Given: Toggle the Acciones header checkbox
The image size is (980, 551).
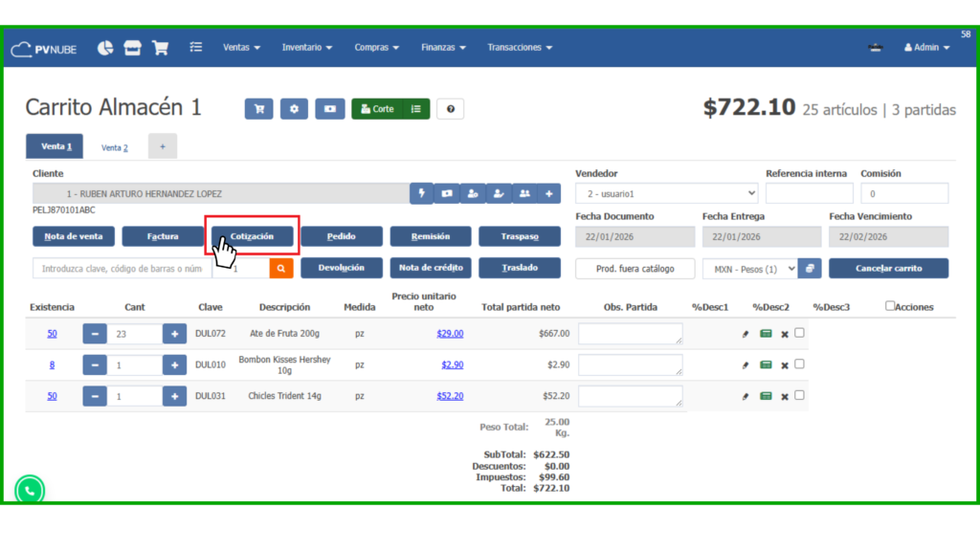Looking at the screenshot, I should coord(890,306).
